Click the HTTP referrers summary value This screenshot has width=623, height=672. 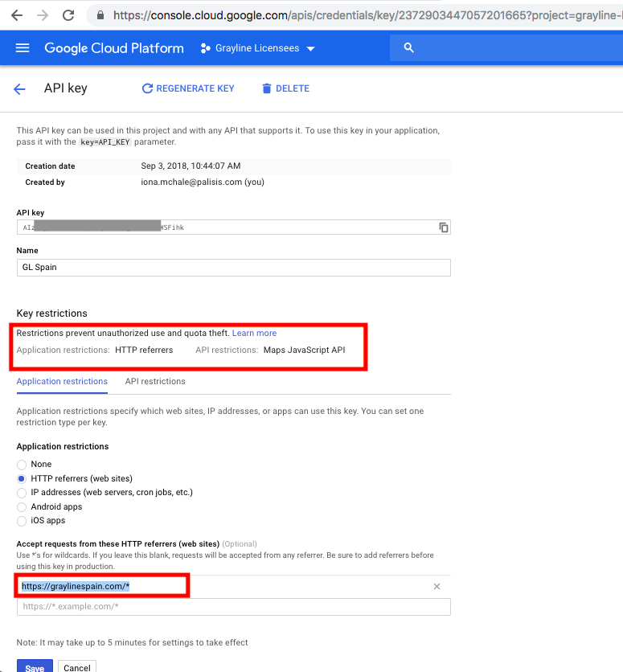tap(144, 350)
